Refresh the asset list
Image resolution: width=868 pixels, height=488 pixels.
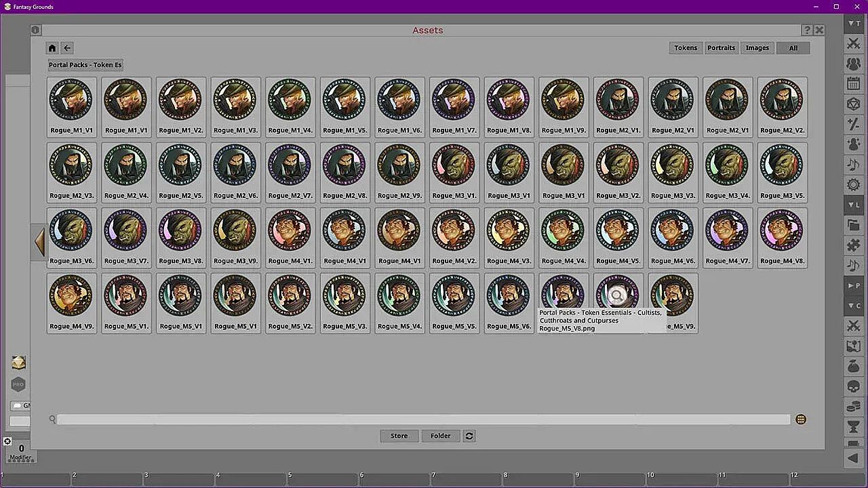(469, 436)
